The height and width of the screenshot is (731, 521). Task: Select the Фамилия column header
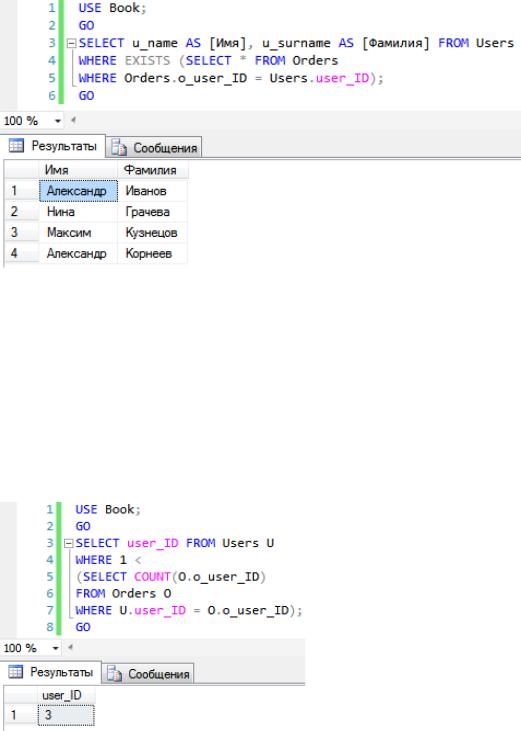(153, 170)
